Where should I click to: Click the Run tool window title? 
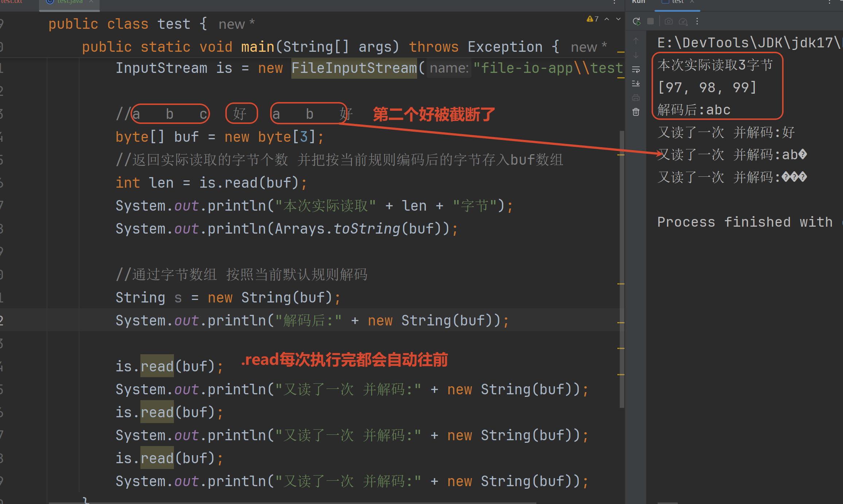pyautogui.click(x=638, y=2)
